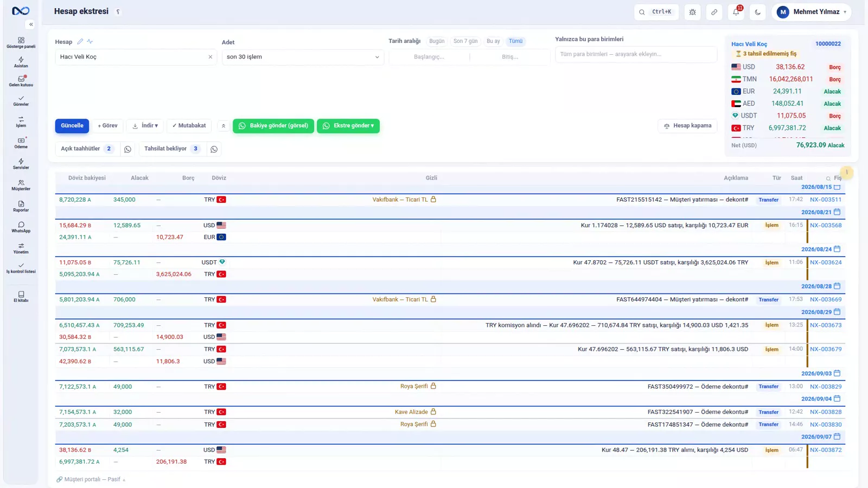Click Hesap kapama button
Viewport: 868px width, 488px height.
click(x=687, y=126)
